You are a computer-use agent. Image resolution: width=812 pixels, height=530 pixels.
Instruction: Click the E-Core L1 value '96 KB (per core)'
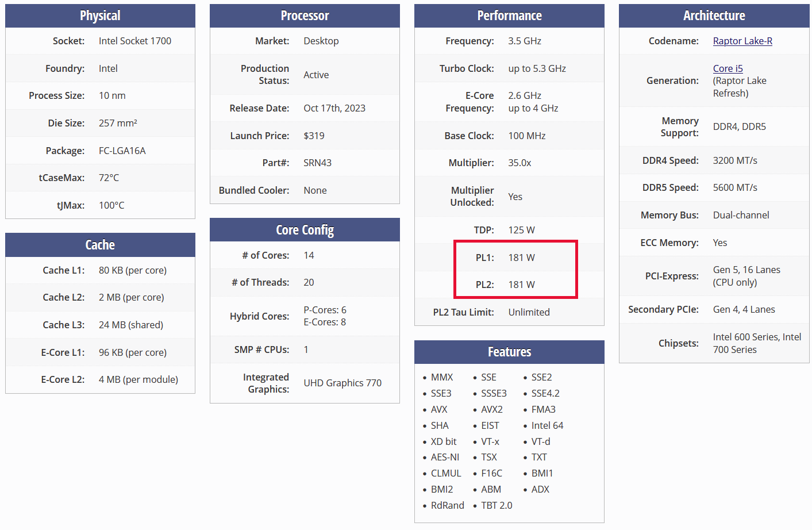[x=133, y=352]
